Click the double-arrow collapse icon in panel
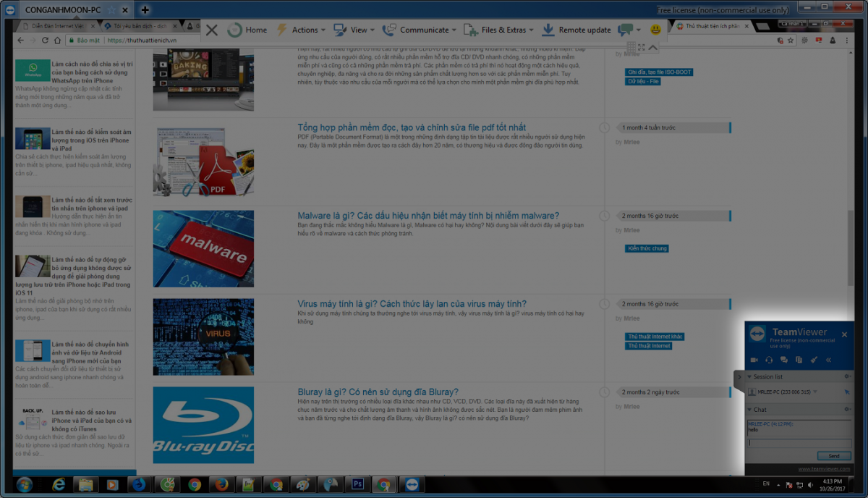Screen dimensions: 868x498 click(829, 360)
